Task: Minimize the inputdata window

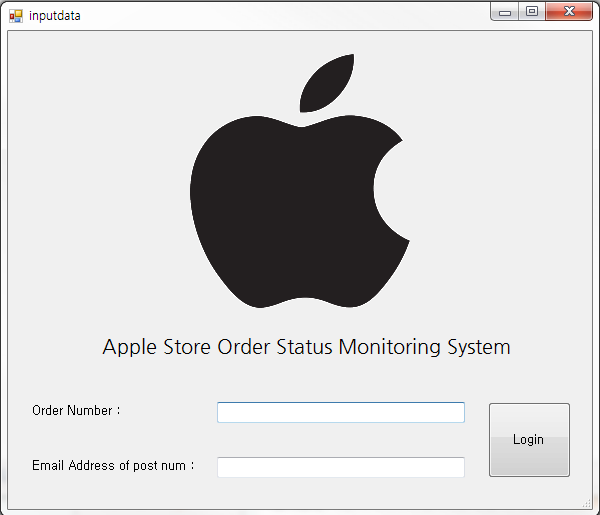Action: click(505, 11)
